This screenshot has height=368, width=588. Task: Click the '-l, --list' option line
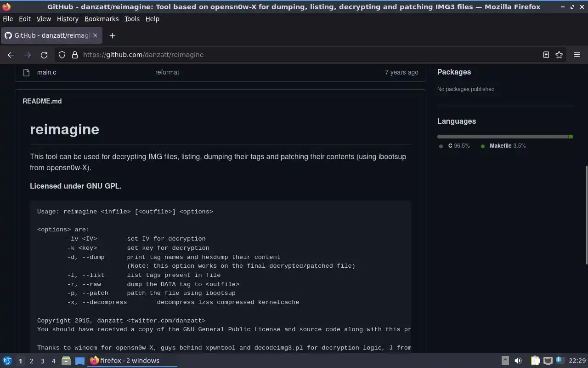(x=144, y=275)
